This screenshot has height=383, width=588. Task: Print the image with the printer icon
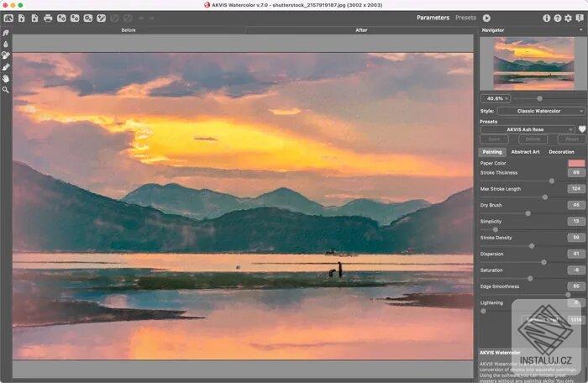point(48,18)
